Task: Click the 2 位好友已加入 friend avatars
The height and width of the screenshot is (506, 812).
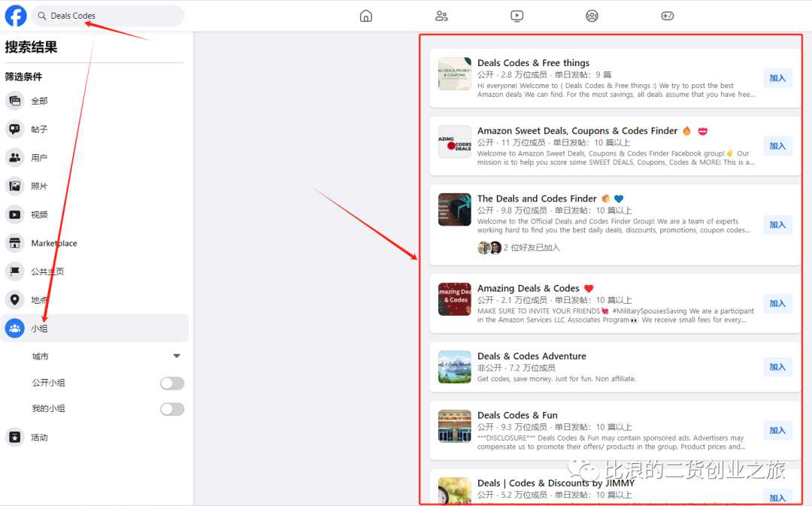Action: pos(489,247)
